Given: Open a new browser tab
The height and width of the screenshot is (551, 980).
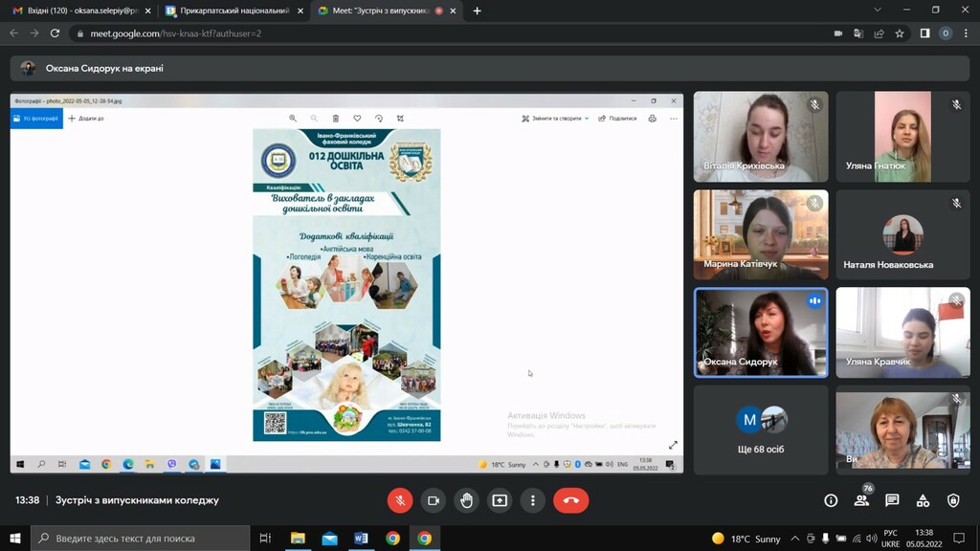Looking at the screenshot, I should click(477, 11).
